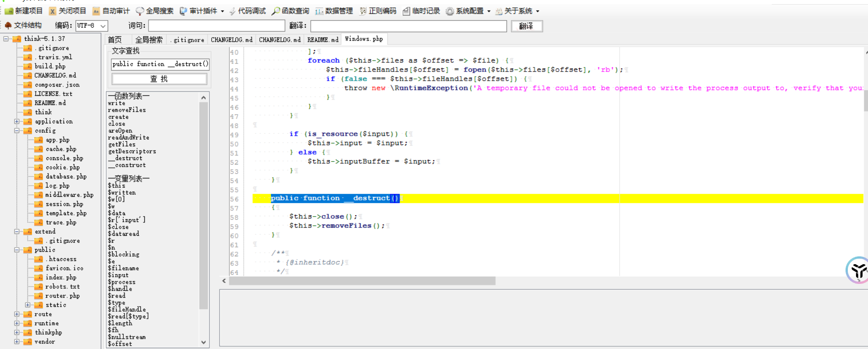Click function list scroll down arrow
This screenshot has width=868, height=349.
[x=204, y=343]
